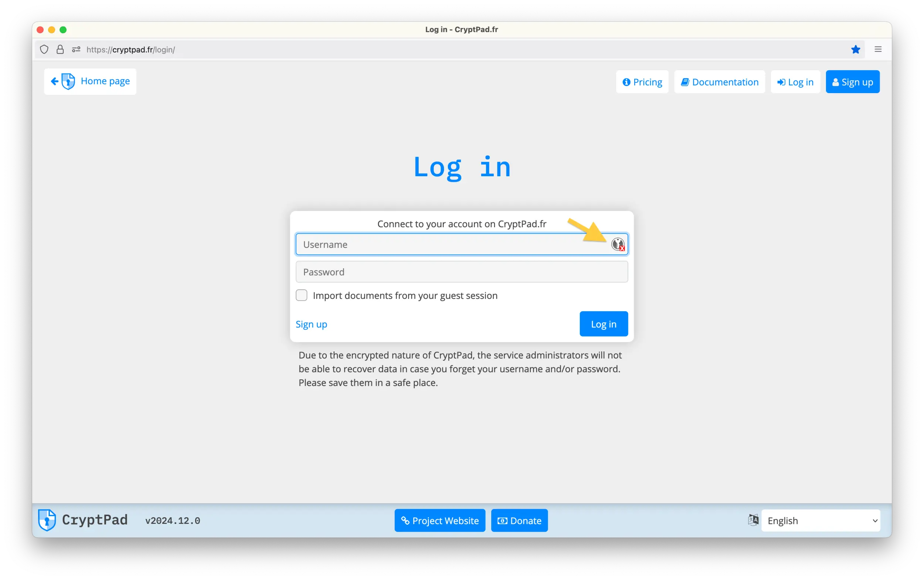Toggle the bookmark star in the address bar

tap(856, 49)
